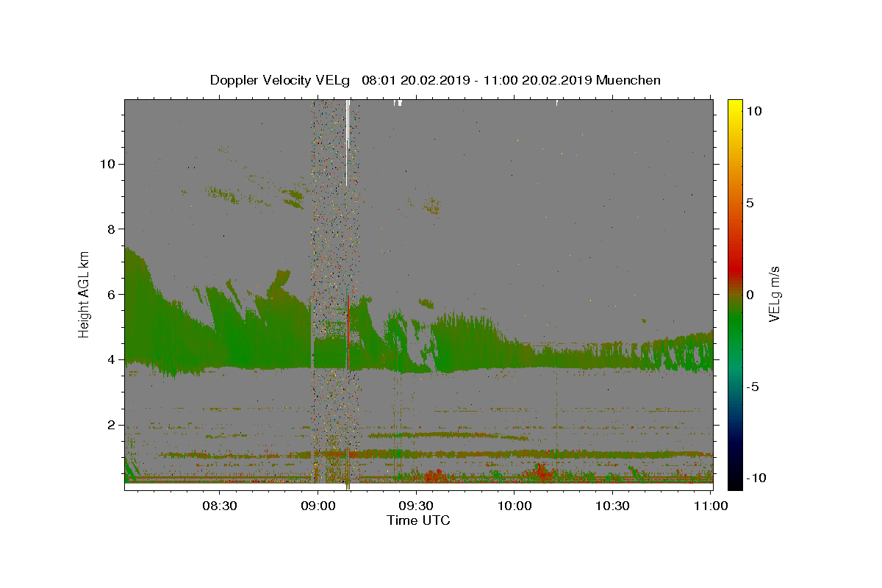Click the 08:30 time tick label

[220, 506]
